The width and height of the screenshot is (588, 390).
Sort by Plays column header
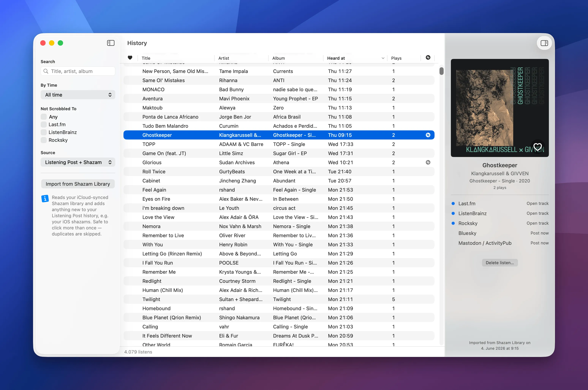pos(396,58)
